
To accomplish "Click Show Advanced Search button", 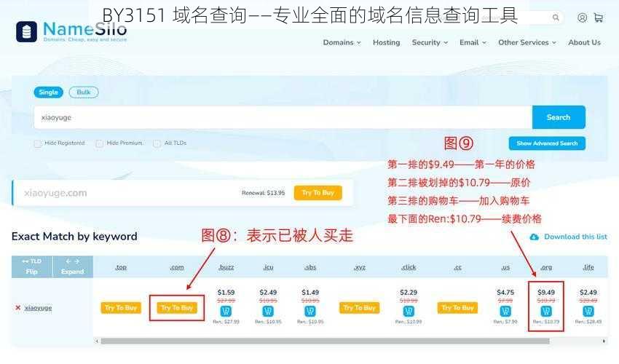I will click(547, 143).
